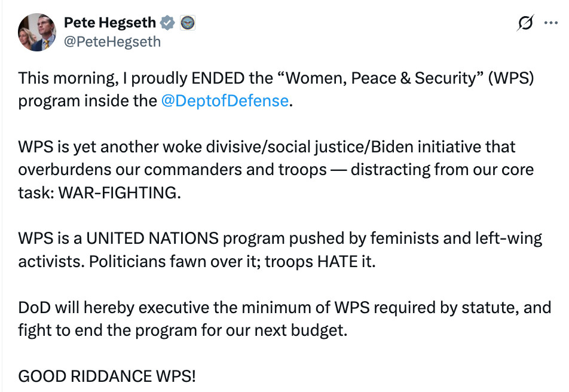The height and width of the screenshot is (392, 569).
Task: Click the words UNITED NATIONS
Action: pos(152,238)
